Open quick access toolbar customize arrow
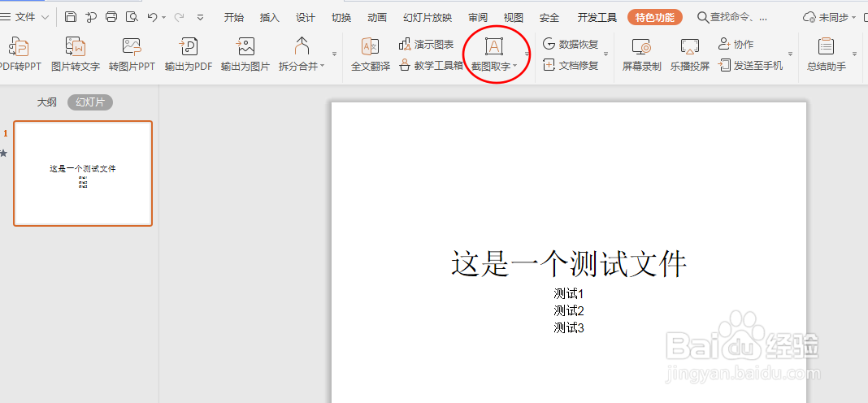Viewport: 868px width, 403px height. (201, 18)
